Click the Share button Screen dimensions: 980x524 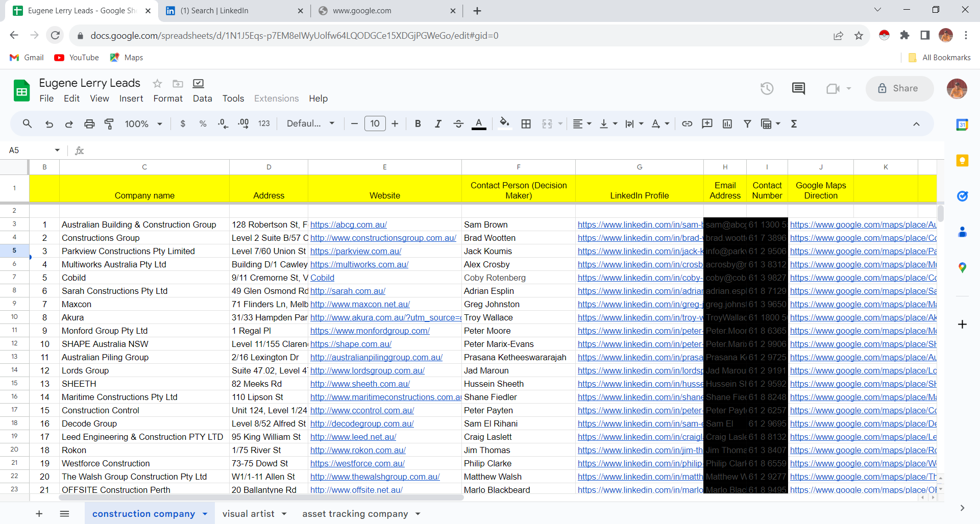pyautogui.click(x=899, y=88)
